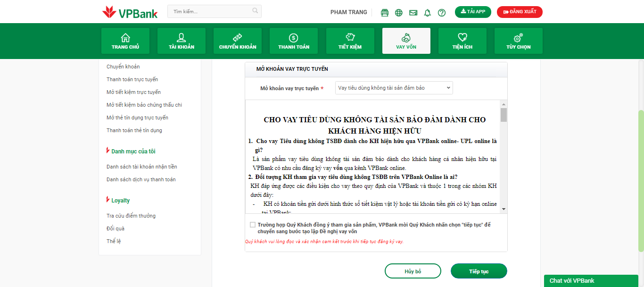Open Mở tiết kiệm trực tuyến link

[x=133, y=92]
